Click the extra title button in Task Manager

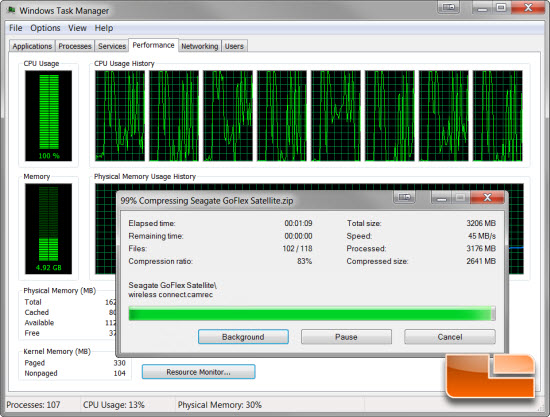tap(448, 7)
